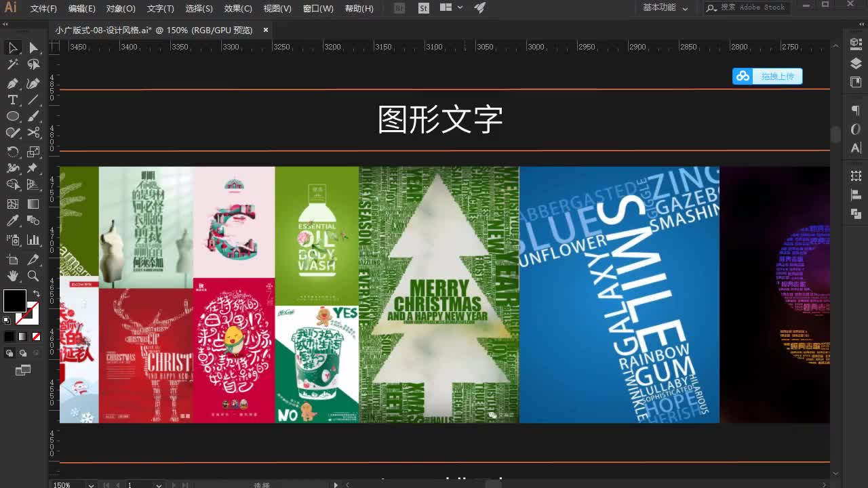The width and height of the screenshot is (868, 488).
Task: Open the Arrange Documents dropdown
Action: (451, 7)
